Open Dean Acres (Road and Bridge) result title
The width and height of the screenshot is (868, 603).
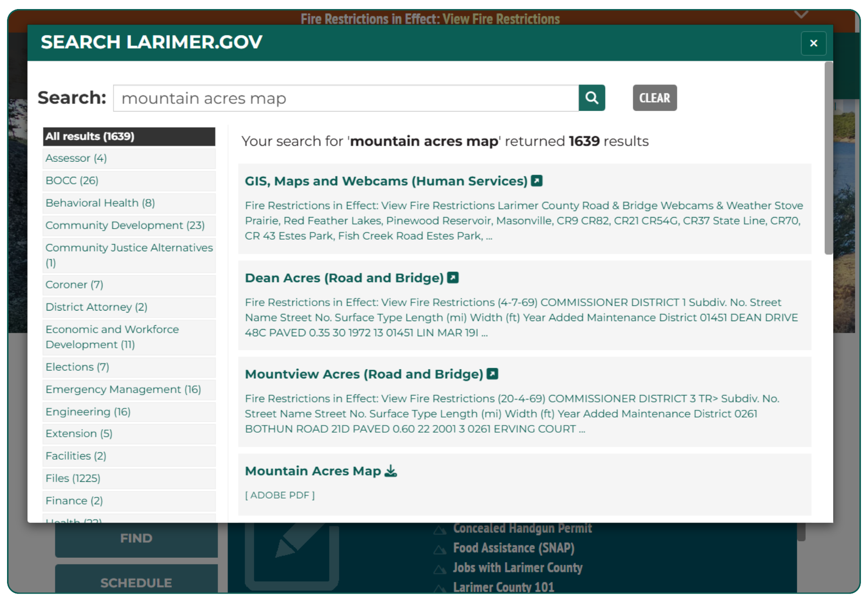click(x=344, y=278)
